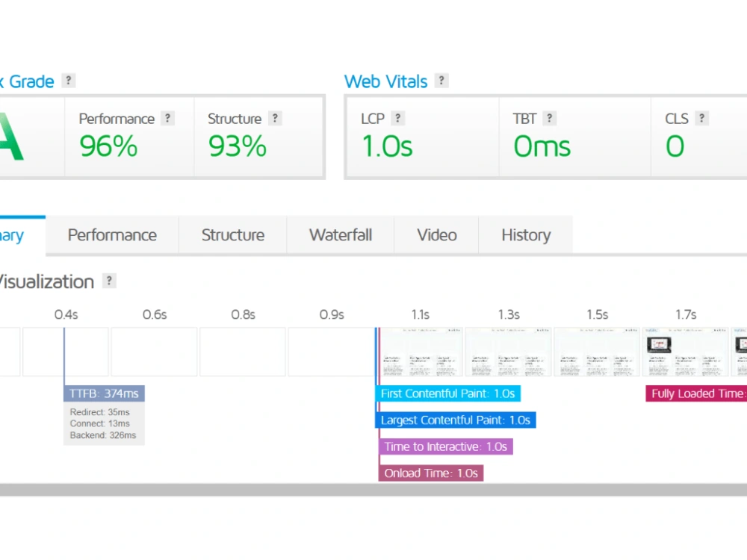Click the help icon next to Visualization heading
747x560 pixels.
[x=110, y=281]
